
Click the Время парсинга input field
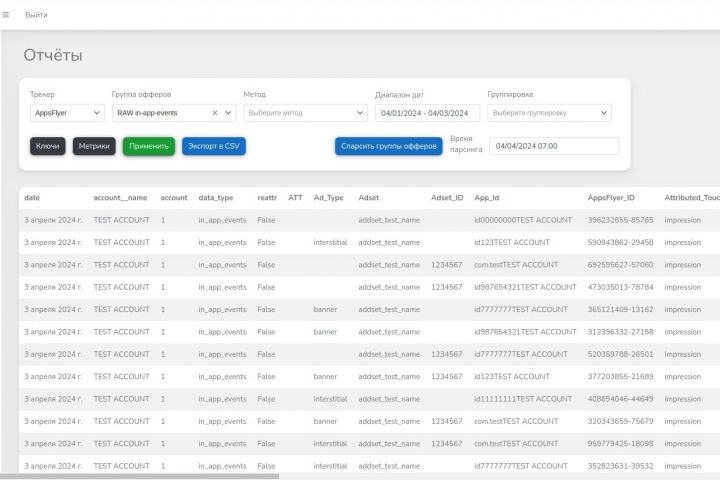[x=554, y=146]
